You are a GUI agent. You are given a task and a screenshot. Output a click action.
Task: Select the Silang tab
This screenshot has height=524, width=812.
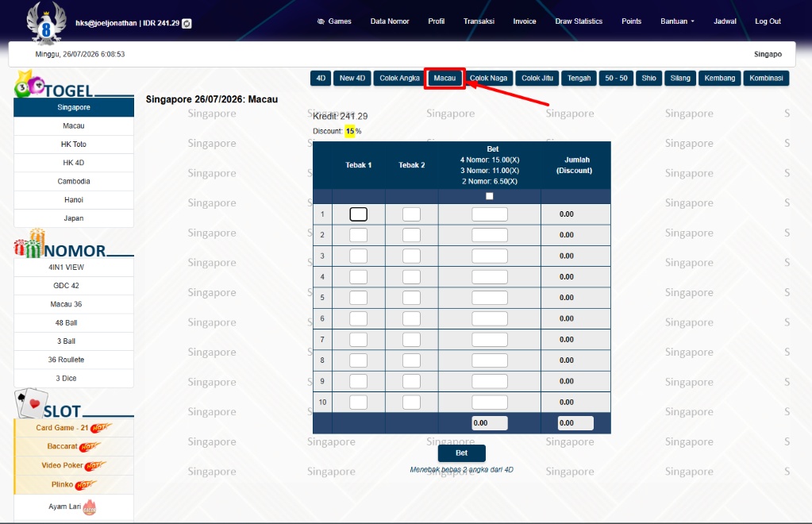point(680,78)
